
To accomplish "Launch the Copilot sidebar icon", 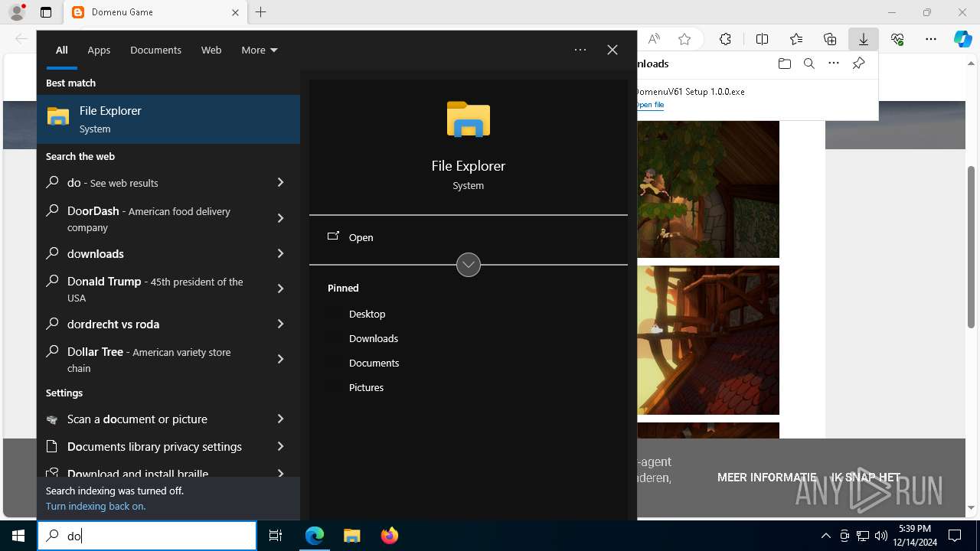I will tap(963, 39).
